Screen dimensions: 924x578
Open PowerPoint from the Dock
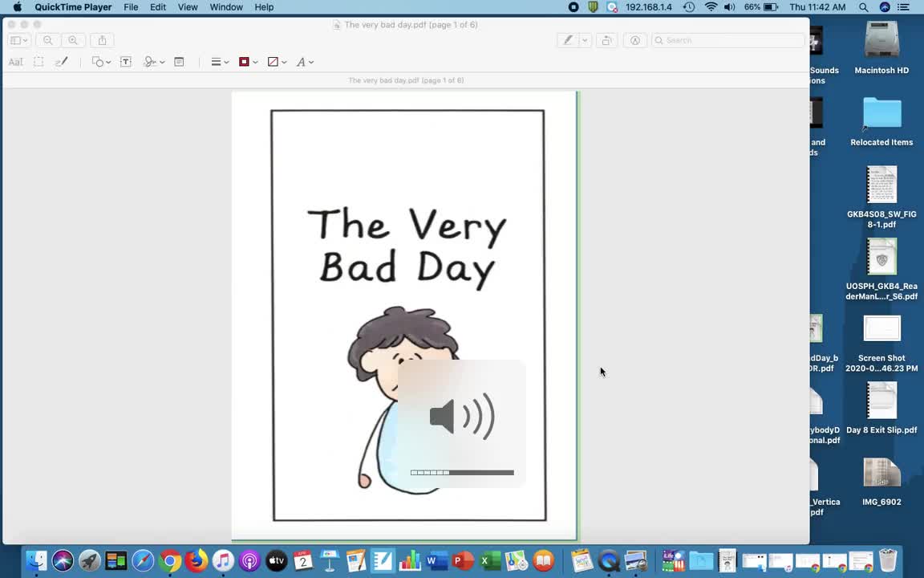(463, 560)
